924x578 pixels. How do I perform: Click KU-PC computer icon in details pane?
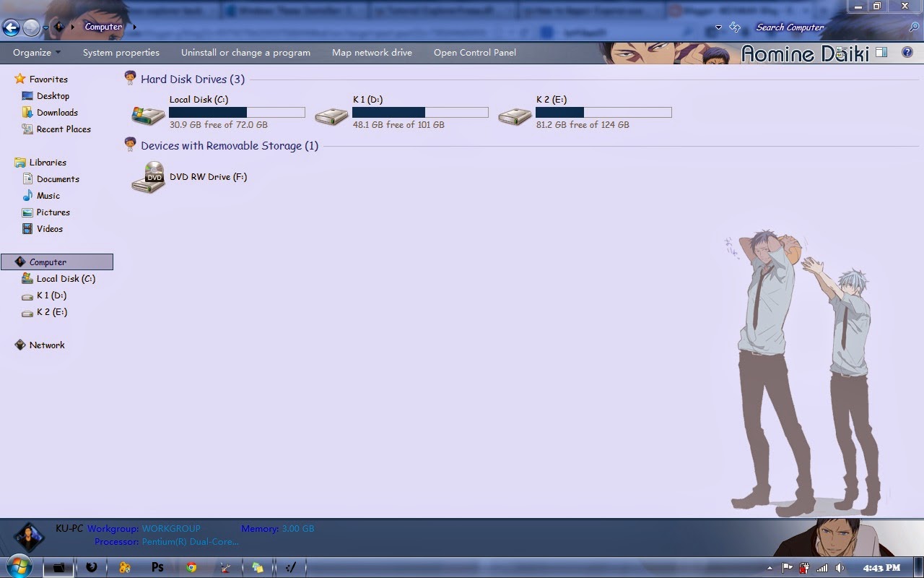tap(29, 538)
